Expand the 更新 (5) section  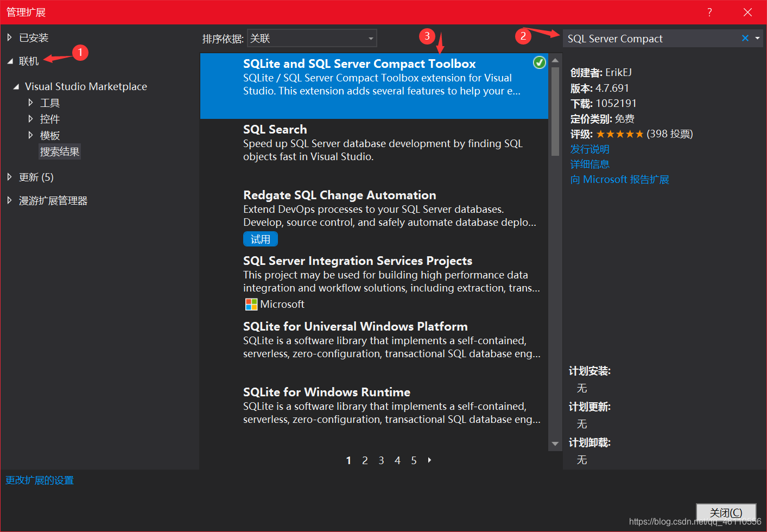point(9,177)
